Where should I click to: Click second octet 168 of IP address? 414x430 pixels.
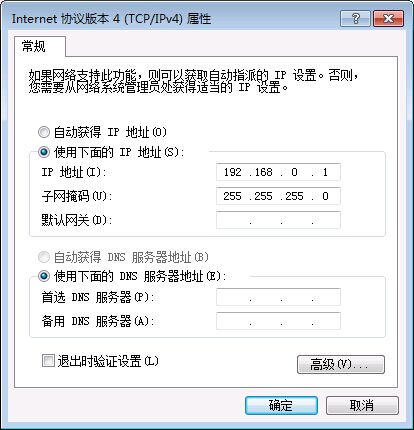tap(263, 172)
